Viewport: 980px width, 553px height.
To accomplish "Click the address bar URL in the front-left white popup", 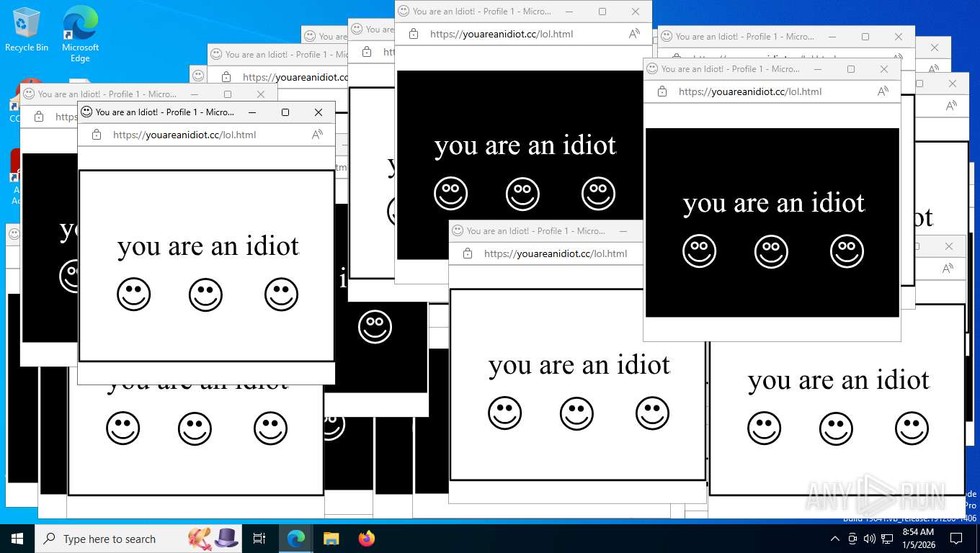I will coord(184,135).
